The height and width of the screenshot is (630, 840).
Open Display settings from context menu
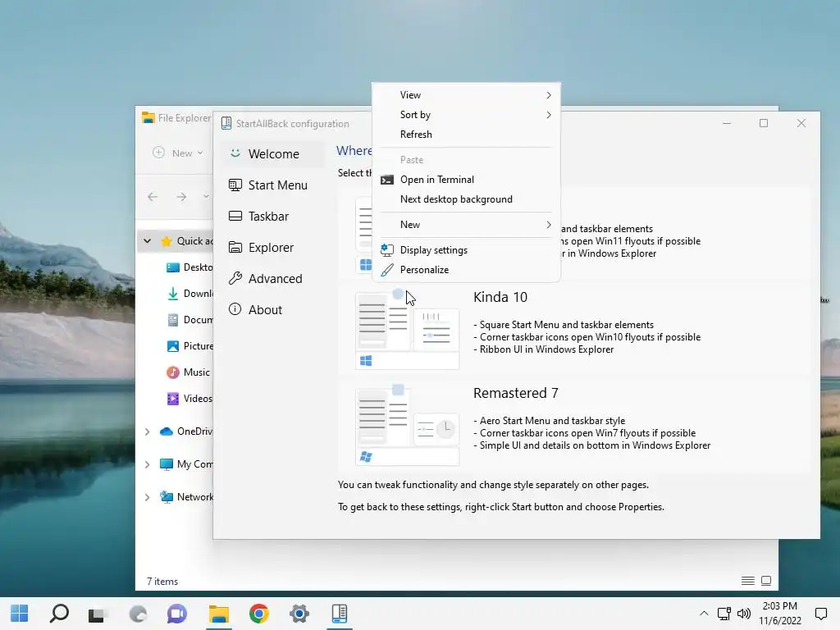click(x=466, y=250)
